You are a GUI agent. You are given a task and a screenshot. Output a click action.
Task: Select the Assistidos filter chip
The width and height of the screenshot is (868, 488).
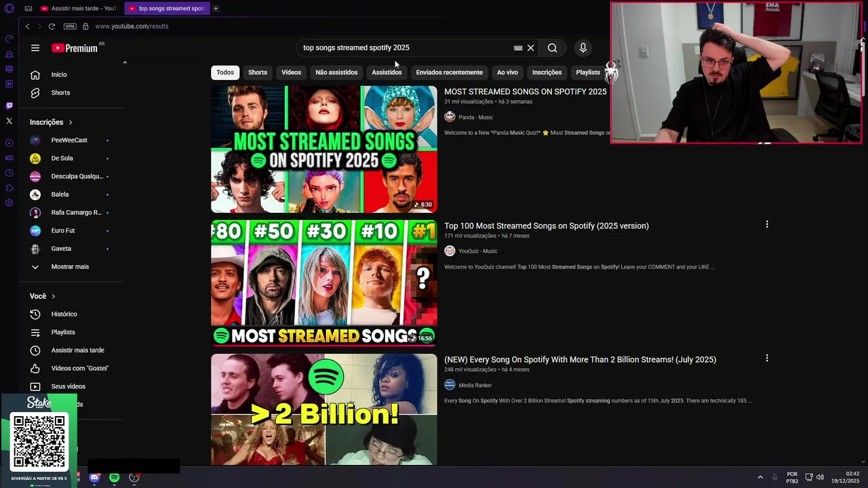click(387, 73)
